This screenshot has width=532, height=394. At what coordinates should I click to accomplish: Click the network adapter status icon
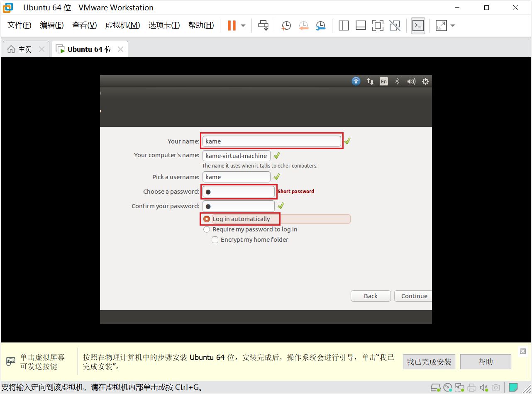[x=459, y=388]
